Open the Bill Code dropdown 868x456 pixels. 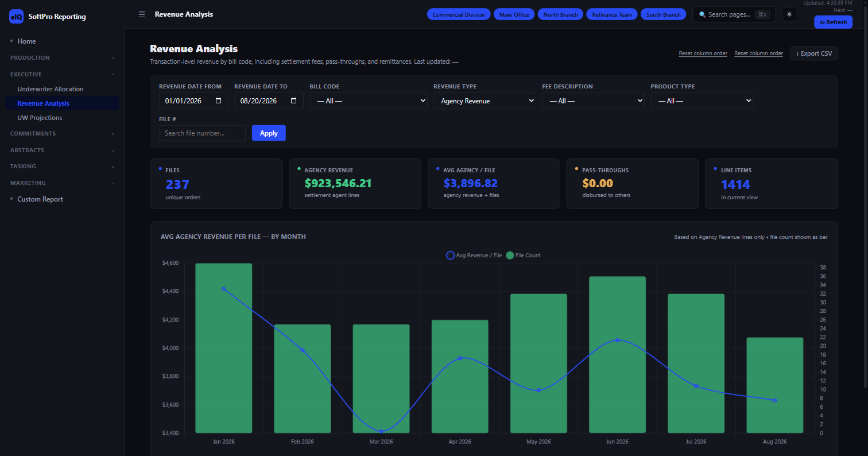369,101
